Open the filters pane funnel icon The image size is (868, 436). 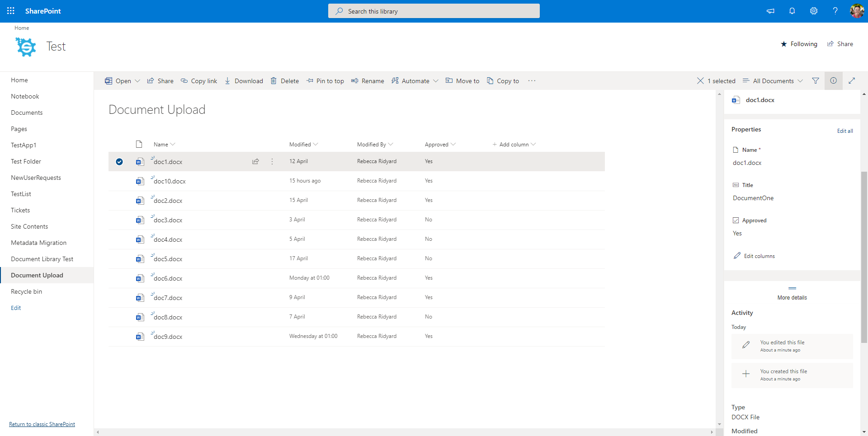pos(816,81)
